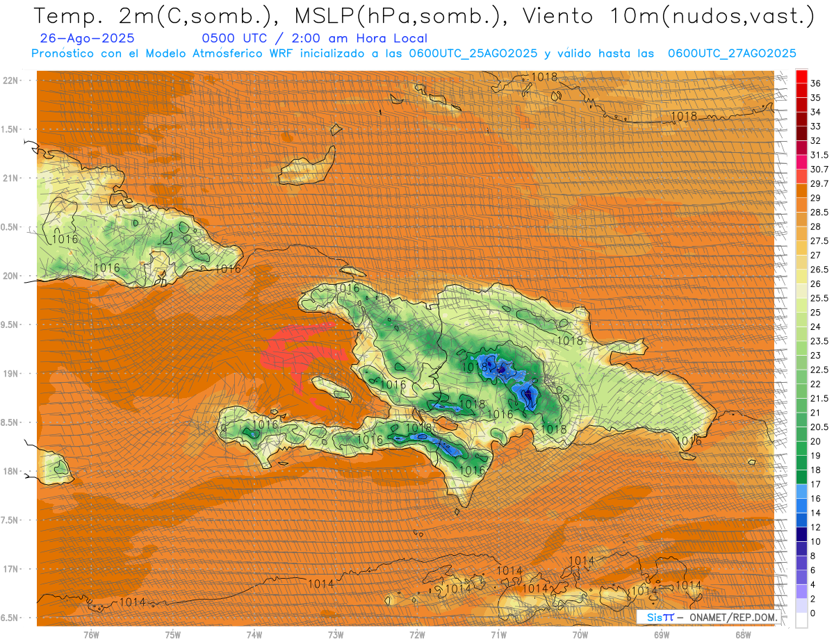Click legend value '29.7'
Screen dimensions: 834x644
coord(819,184)
